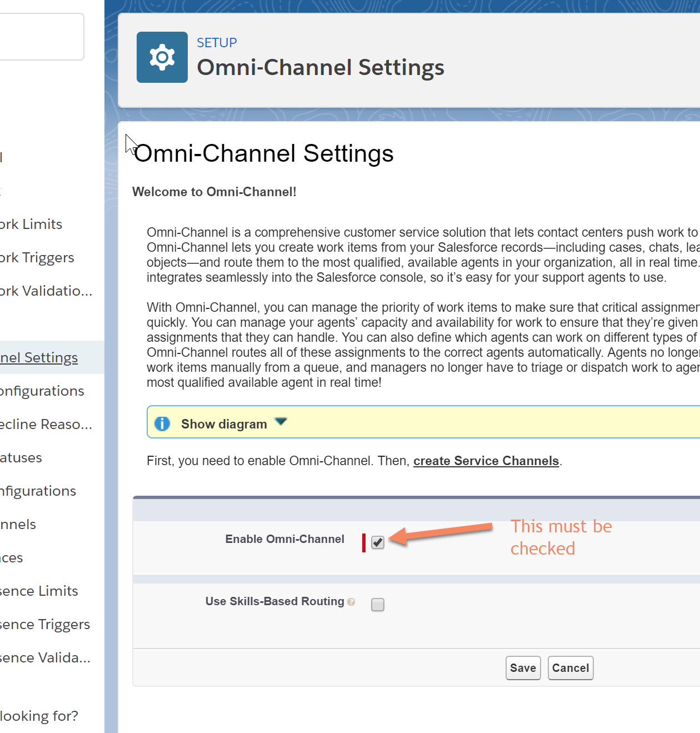
Task: Open the sidebar item ending in 'sence Triggers'
Action: point(45,624)
